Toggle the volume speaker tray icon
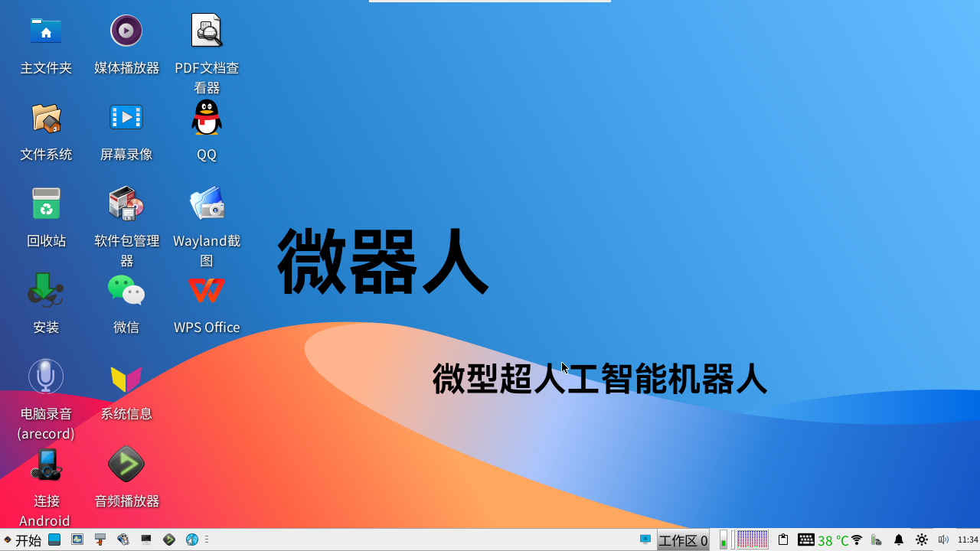This screenshot has height=551, width=980. pyautogui.click(x=943, y=540)
